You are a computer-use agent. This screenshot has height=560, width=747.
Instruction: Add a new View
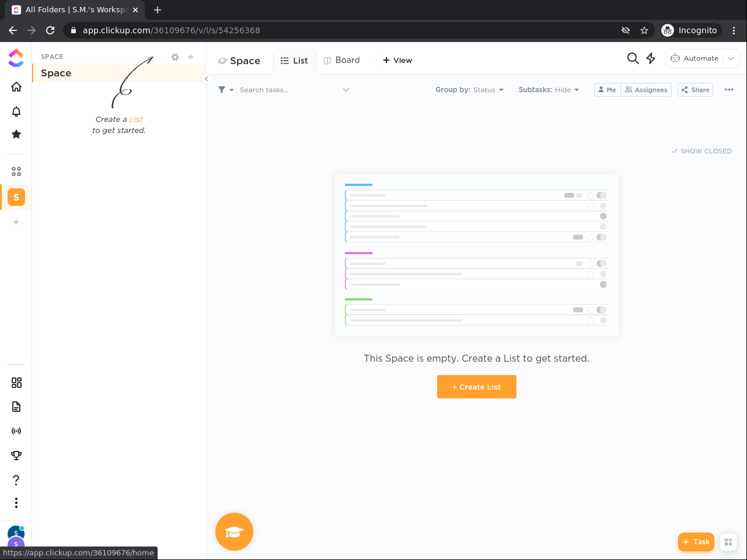(x=397, y=60)
